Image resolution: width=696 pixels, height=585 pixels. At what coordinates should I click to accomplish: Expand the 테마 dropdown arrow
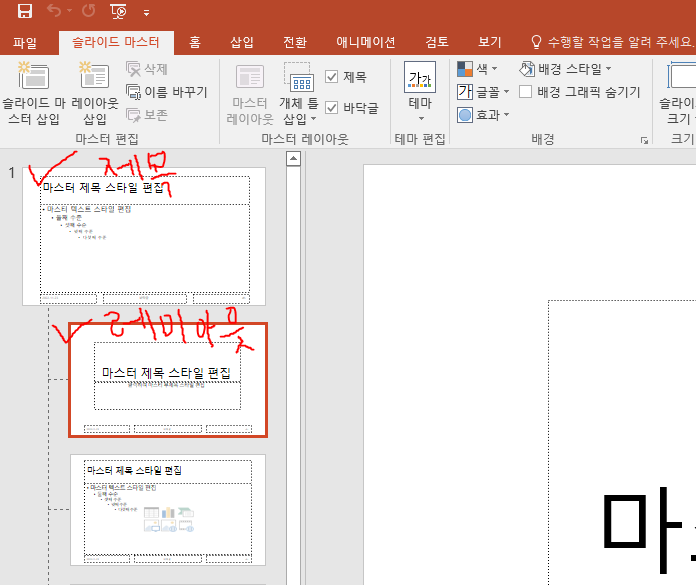(421, 119)
